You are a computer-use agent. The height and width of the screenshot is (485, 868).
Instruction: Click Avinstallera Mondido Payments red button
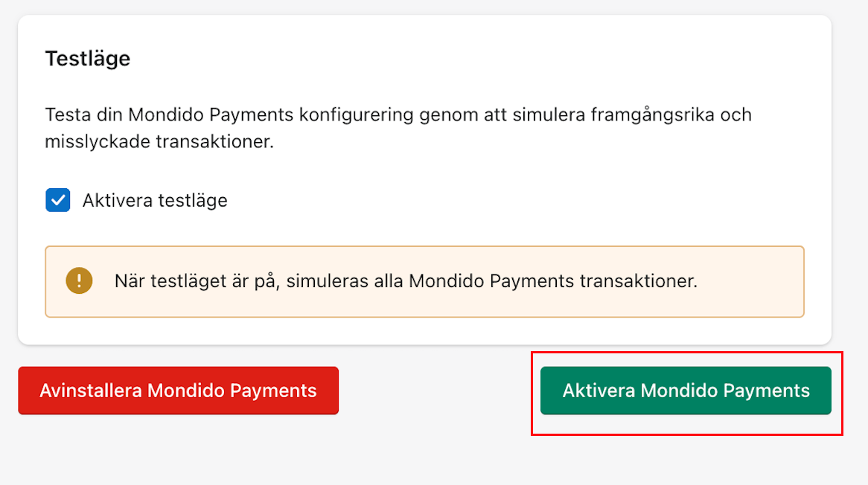(178, 391)
